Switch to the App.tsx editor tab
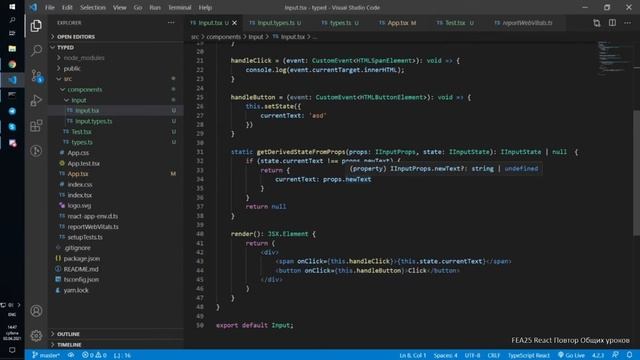This screenshot has width=640, height=360. click(398, 23)
